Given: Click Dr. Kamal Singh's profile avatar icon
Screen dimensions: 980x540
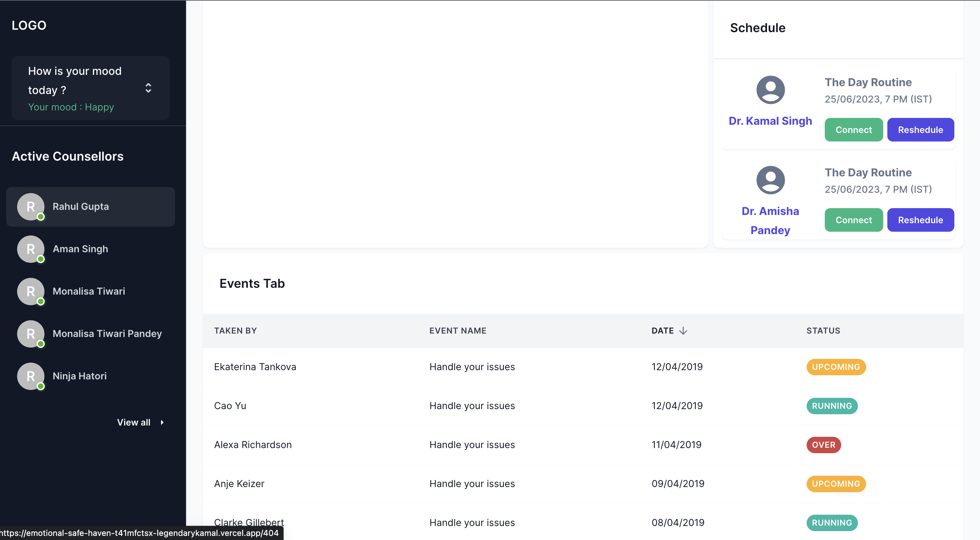Looking at the screenshot, I should [x=770, y=90].
